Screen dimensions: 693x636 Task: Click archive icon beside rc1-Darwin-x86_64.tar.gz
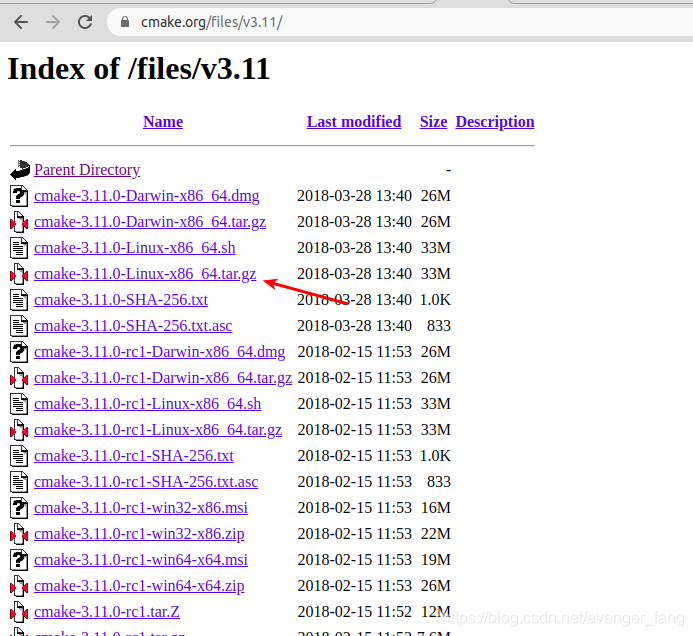click(19, 378)
